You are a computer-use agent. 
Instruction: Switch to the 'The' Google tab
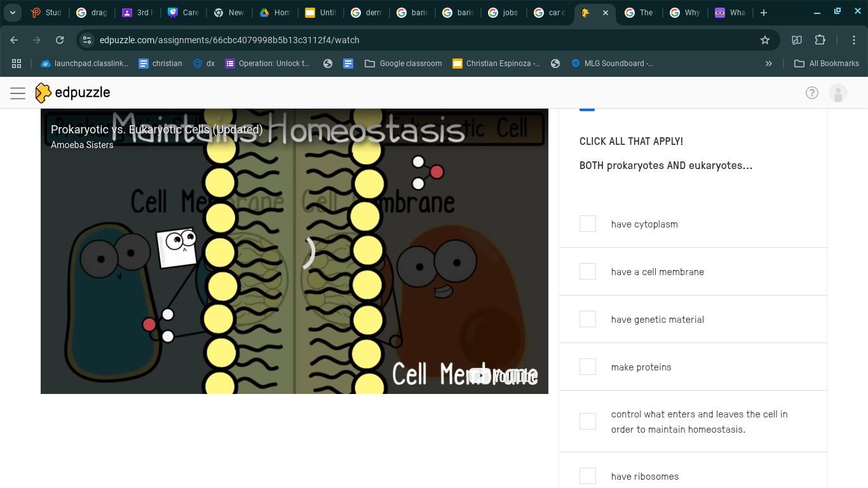(640, 13)
